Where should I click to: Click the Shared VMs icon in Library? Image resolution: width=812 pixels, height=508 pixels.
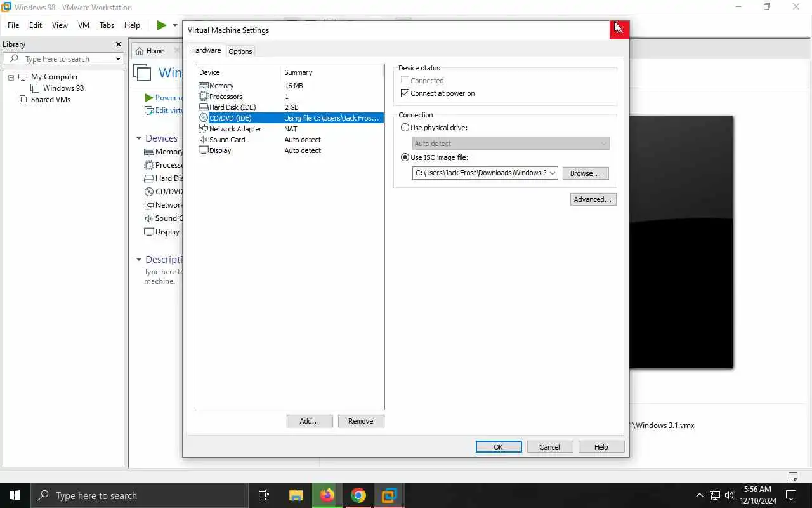23,100
